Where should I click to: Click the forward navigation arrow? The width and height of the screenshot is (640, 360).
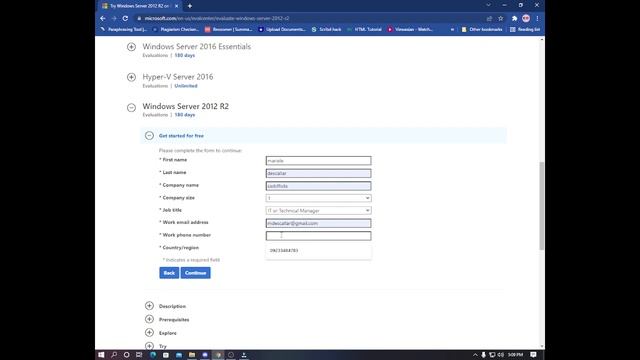click(x=114, y=18)
